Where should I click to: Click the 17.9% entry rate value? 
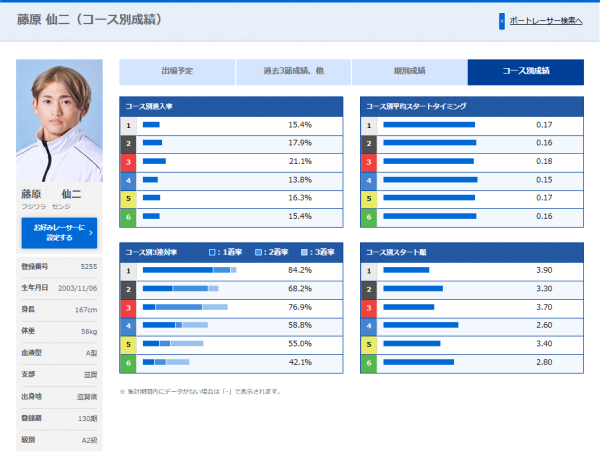[x=300, y=143]
